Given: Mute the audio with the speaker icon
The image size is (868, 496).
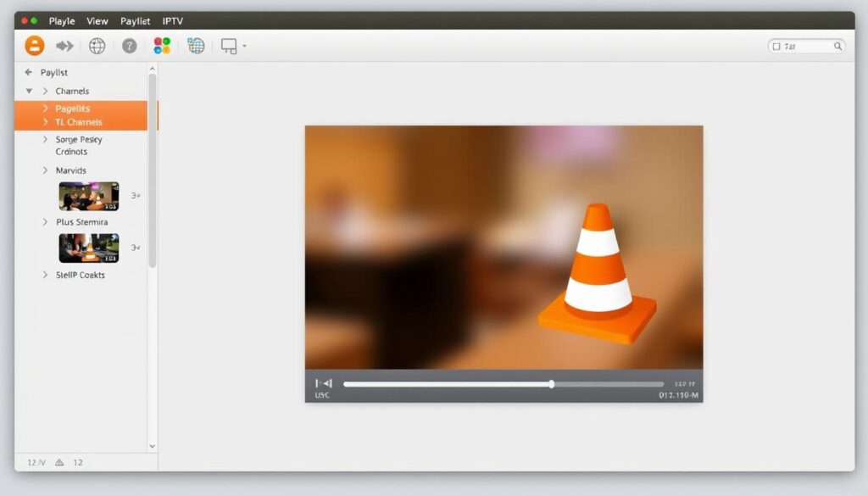Looking at the screenshot, I should coord(325,382).
